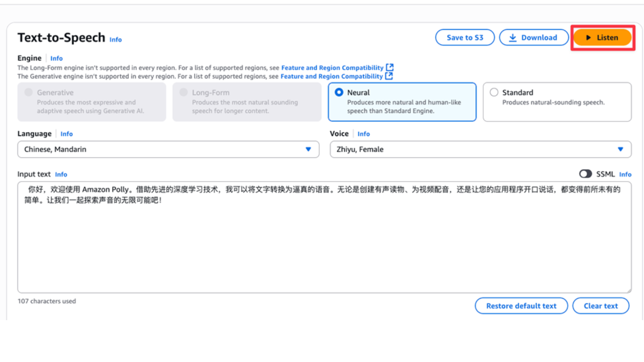Open the Chinese, Mandarin language combo box
This screenshot has height=362, width=644.
coord(161,150)
